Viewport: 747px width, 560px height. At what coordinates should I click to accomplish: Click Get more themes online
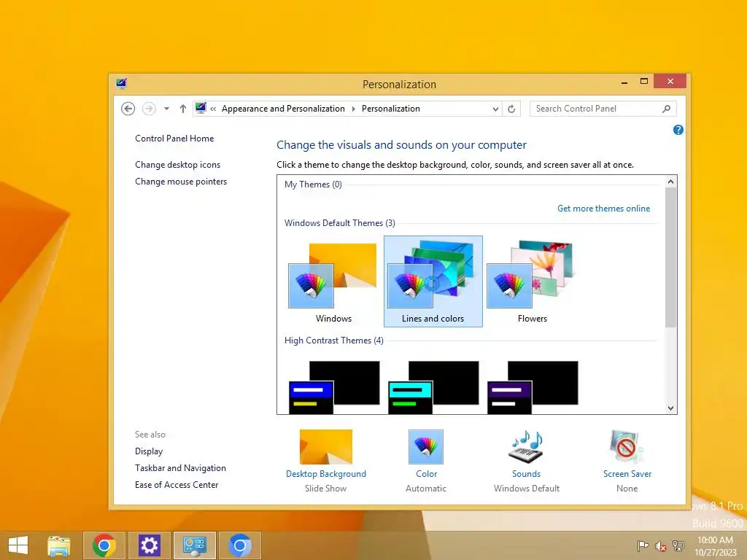click(x=603, y=209)
